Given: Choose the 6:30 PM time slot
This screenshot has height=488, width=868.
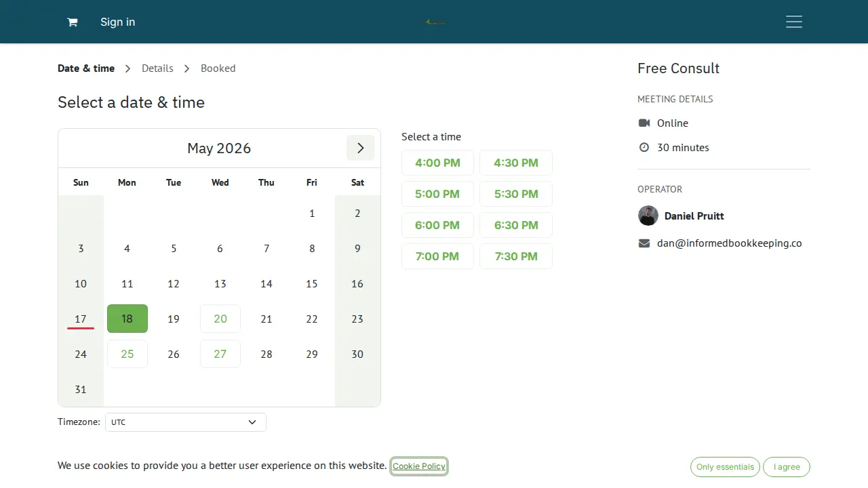Looking at the screenshot, I should tap(516, 225).
